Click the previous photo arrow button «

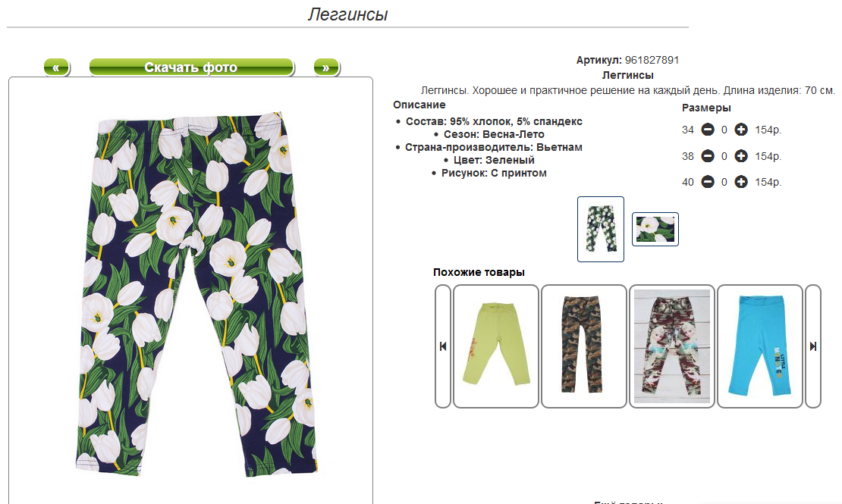click(x=56, y=67)
